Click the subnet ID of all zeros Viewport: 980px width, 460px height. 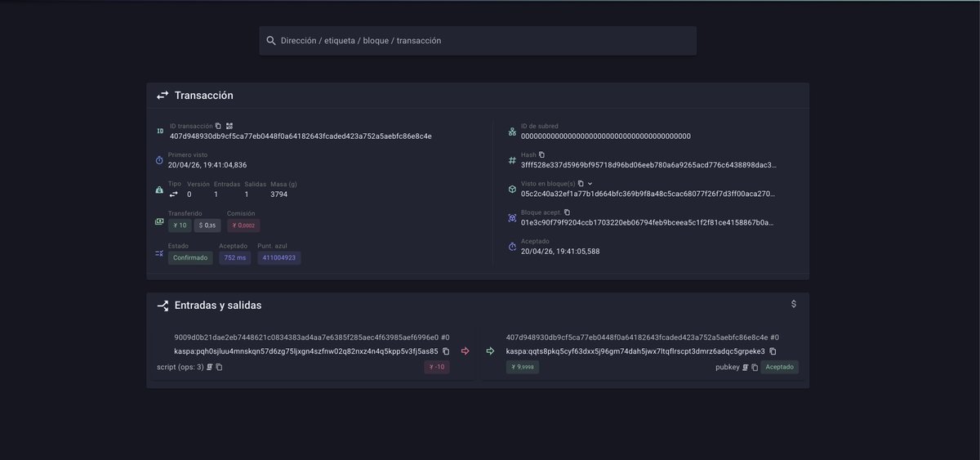coord(606,136)
